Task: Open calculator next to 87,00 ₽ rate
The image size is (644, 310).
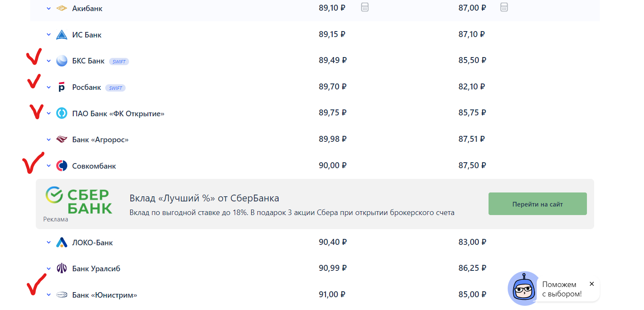Action: [504, 7]
